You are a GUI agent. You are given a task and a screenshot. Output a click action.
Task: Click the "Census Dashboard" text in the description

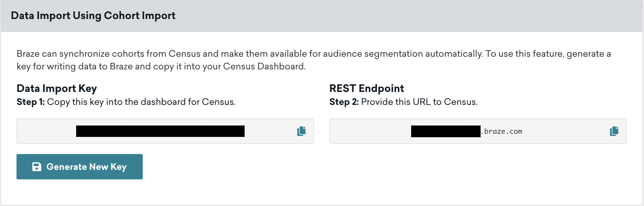tap(264, 67)
